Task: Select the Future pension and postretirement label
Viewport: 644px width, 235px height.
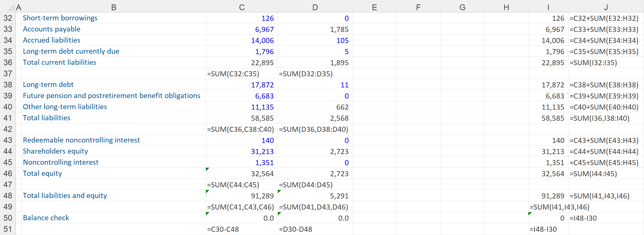Action: (x=111, y=96)
